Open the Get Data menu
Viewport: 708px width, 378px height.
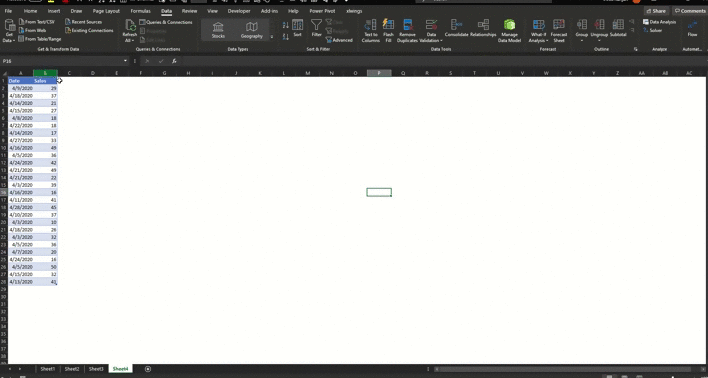coord(9,31)
